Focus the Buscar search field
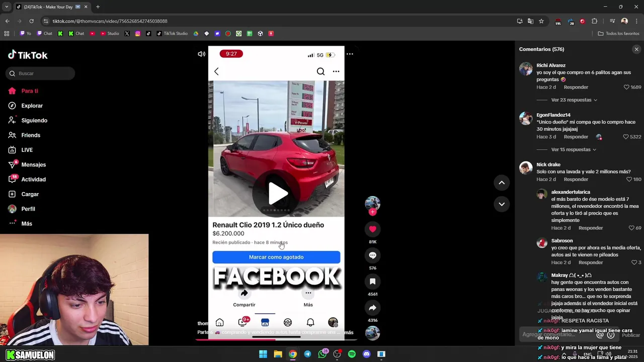Image resolution: width=644 pixels, height=362 pixels. 40,73
